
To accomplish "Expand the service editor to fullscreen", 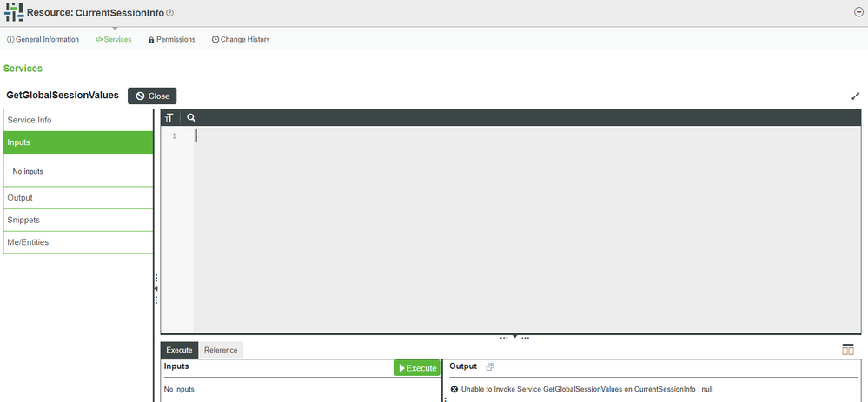I will [855, 96].
